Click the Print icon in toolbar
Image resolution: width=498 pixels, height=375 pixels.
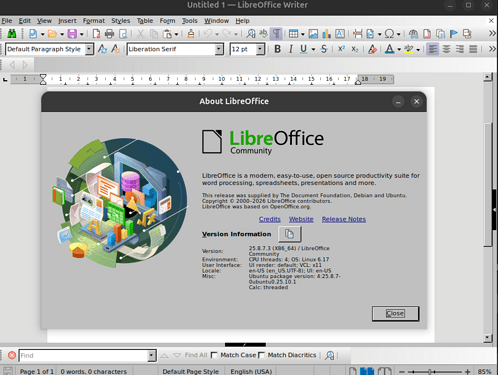(x=109, y=33)
